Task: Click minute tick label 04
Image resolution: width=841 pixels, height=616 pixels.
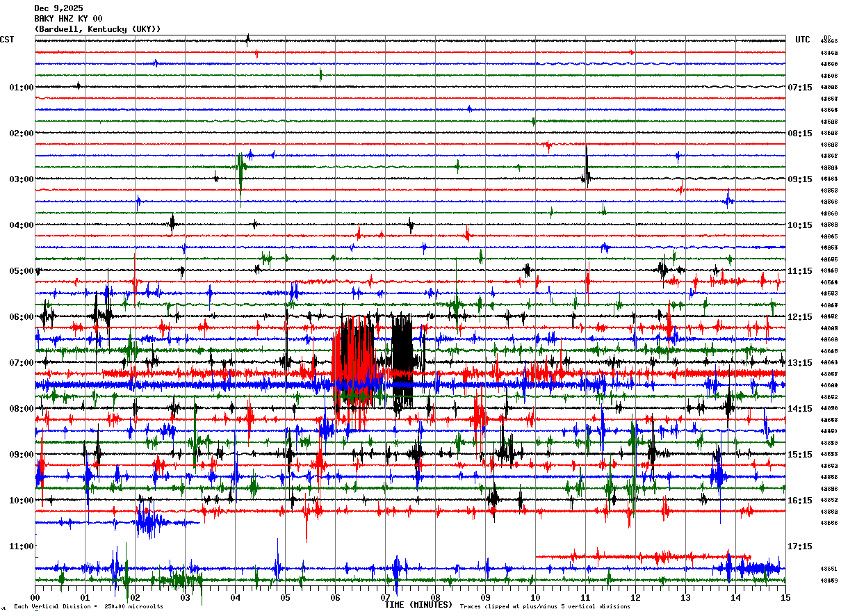Action: [x=235, y=597]
